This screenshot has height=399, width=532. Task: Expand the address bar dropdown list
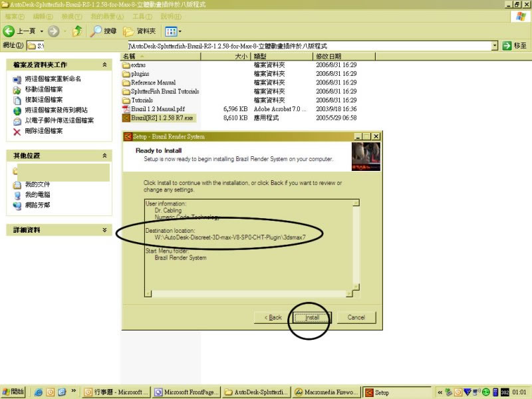click(x=495, y=45)
